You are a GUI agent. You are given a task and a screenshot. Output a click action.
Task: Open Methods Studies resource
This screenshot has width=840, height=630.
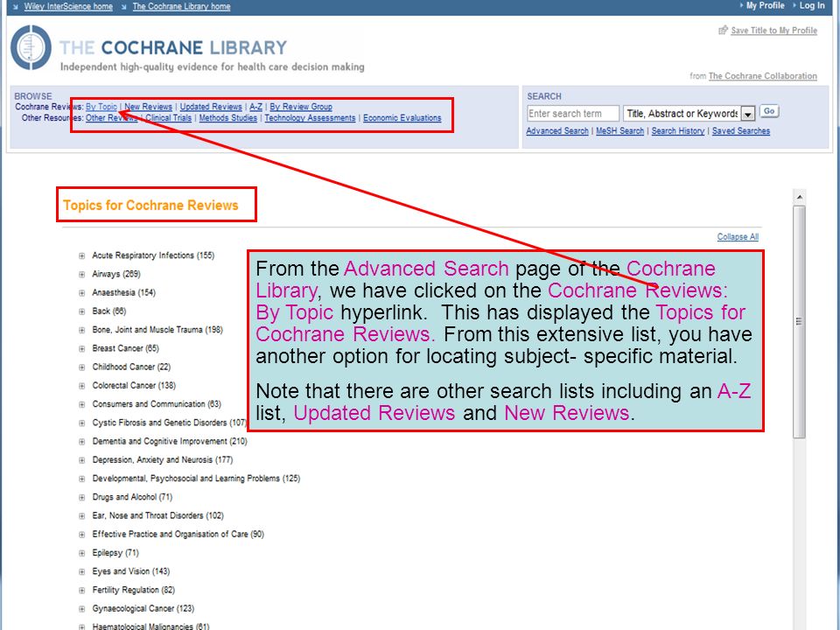228,118
